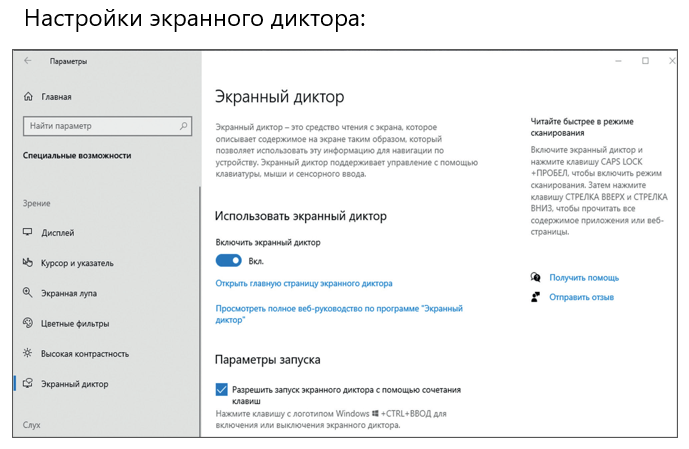Click the Зрение section label
Screen dimensions: 689x449
point(36,203)
